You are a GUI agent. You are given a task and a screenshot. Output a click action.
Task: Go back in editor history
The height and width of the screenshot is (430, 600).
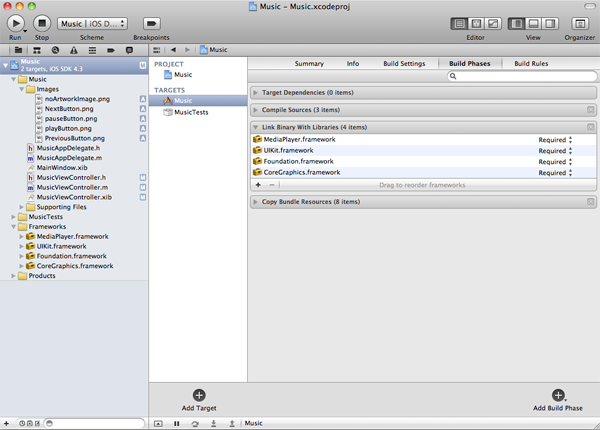coord(173,50)
